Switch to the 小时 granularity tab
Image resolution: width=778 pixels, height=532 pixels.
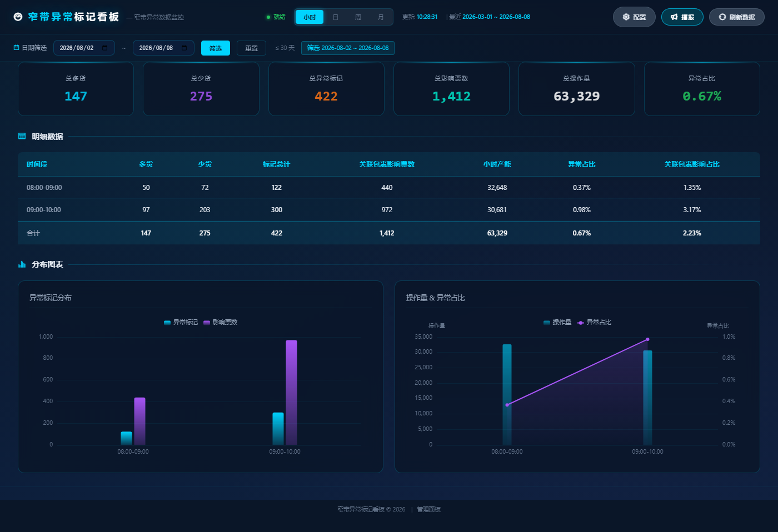click(x=310, y=17)
